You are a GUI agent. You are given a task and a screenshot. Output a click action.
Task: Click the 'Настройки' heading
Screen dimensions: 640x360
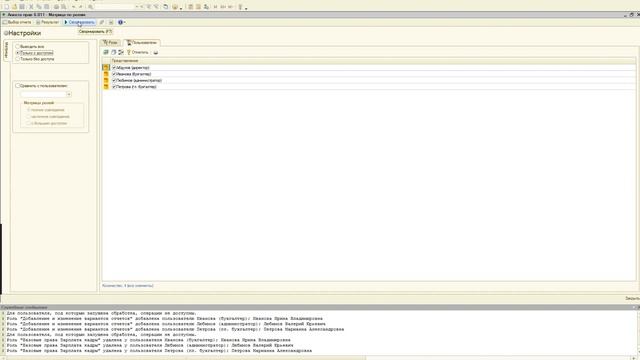pos(24,33)
